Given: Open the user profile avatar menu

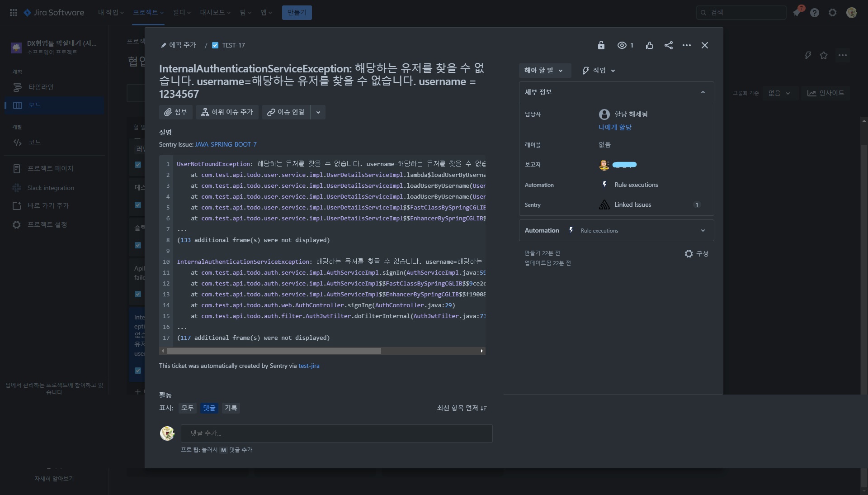Looking at the screenshot, I should pyautogui.click(x=852, y=13).
